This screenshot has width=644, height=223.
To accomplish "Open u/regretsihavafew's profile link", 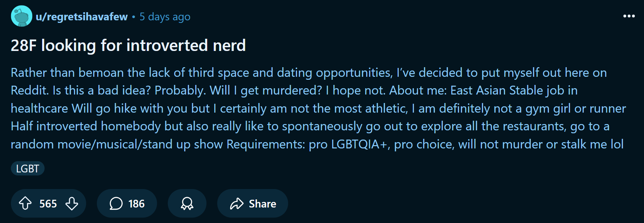I will pos(81,17).
